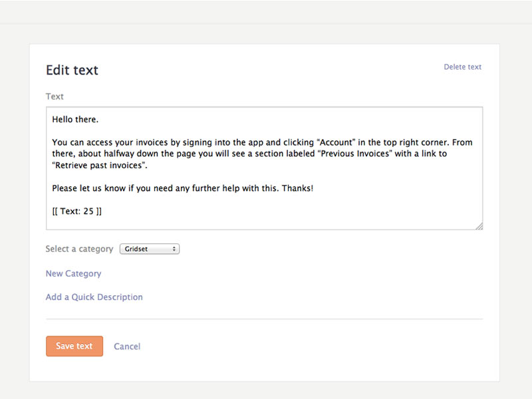The image size is (532, 399).
Task: Place cursor on the word "Account"
Action: pos(336,142)
